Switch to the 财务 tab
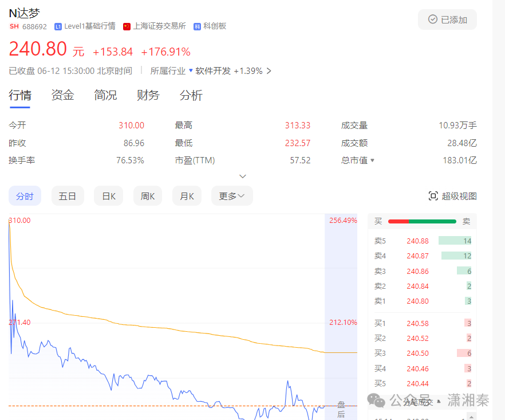This screenshot has height=420, width=505. coord(148,95)
